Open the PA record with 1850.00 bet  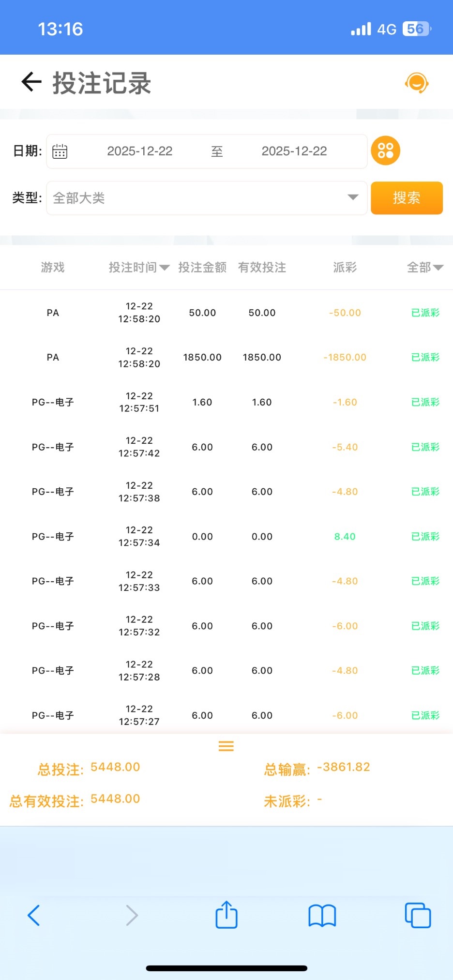click(x=202, y=358)
